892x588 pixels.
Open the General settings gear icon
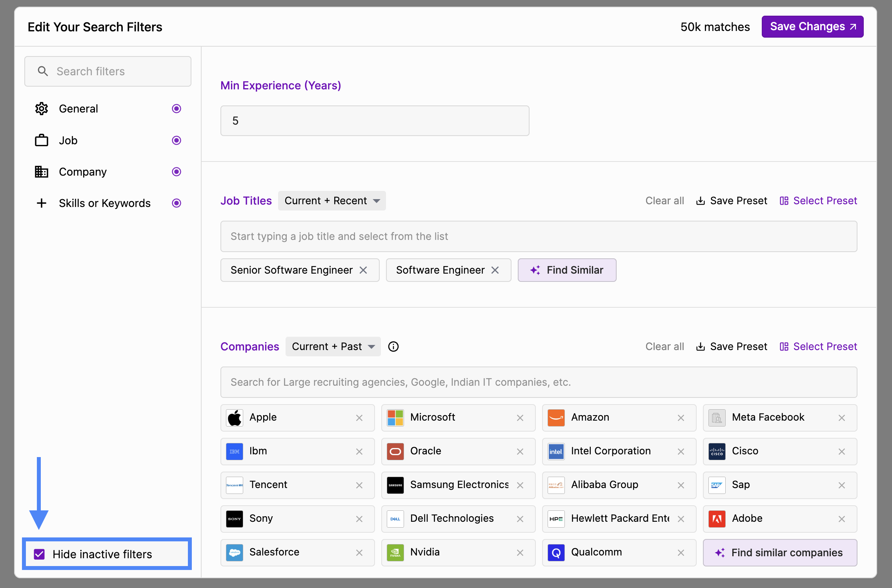(x=42, y=109)
